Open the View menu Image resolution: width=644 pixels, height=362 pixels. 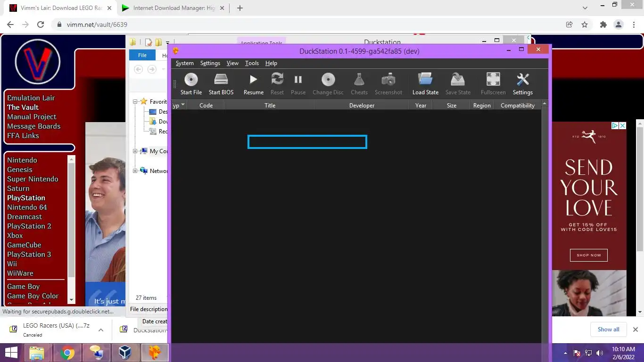click(232, 63)
